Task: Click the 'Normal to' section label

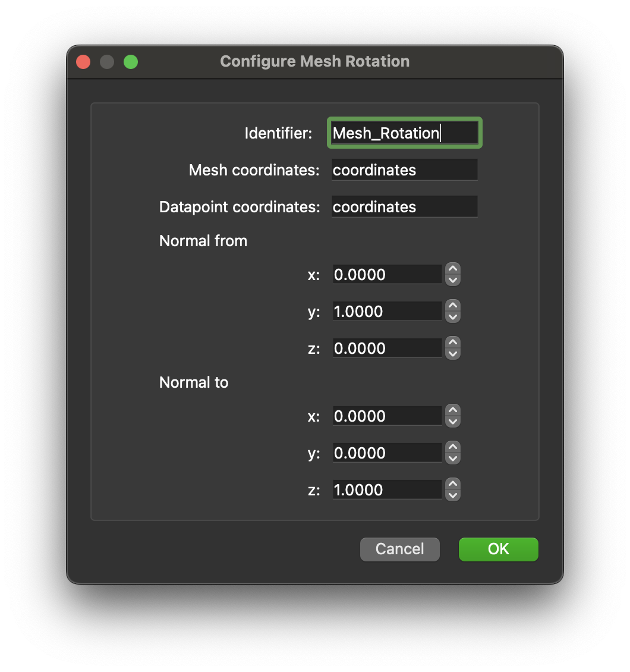Action: (x=194, y=382)
